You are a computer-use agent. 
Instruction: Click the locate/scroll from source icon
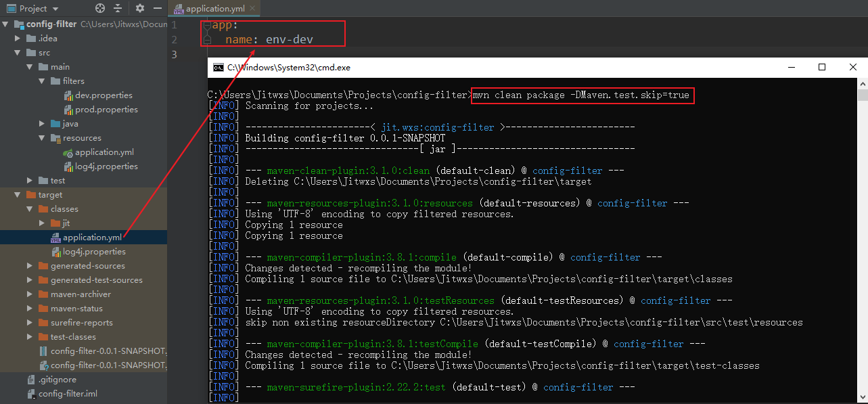pos(100,9)
